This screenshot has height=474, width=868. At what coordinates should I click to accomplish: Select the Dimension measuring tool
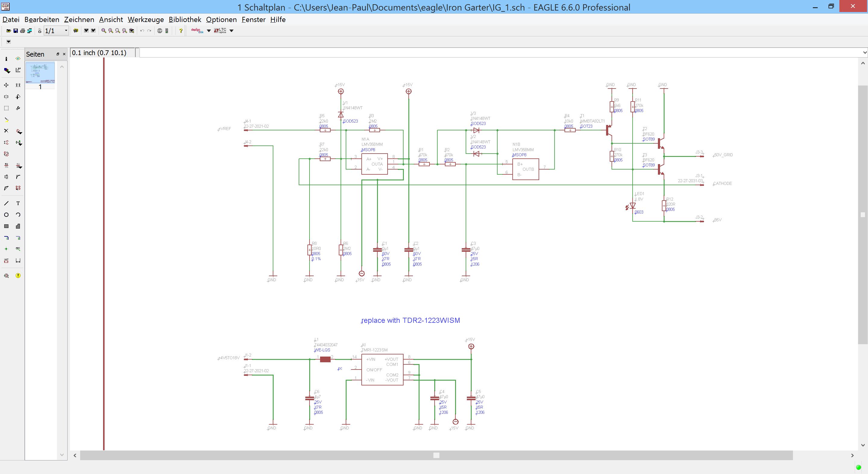[18, 260]
